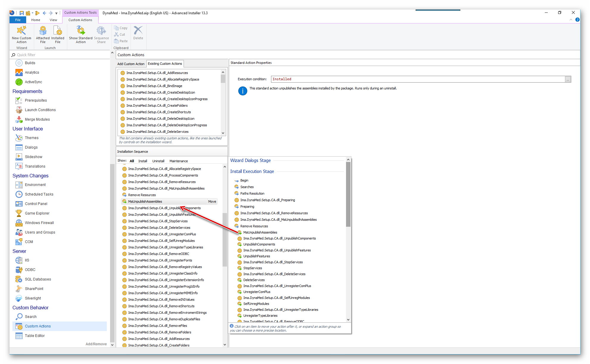Open quick access toolbar customize dropdown
The image size is (590, 364).
pyautogui.click(x=56, y=13)
